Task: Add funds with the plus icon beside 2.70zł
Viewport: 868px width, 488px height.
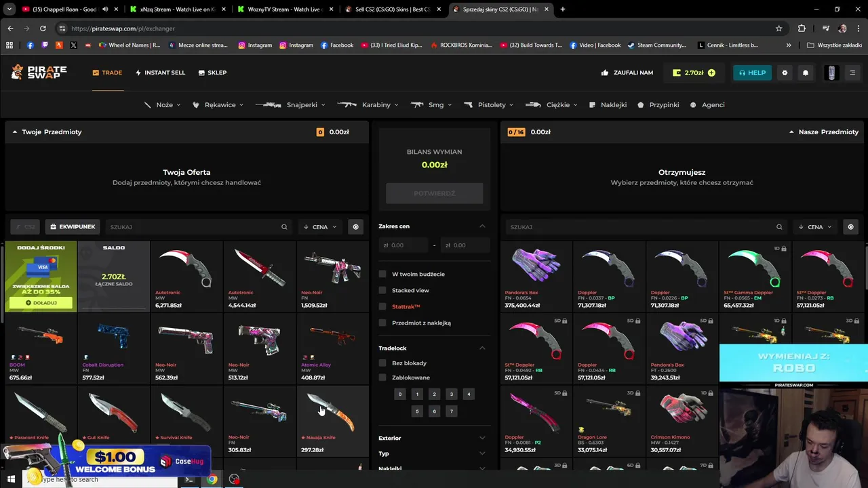Action: coord(711,73)
